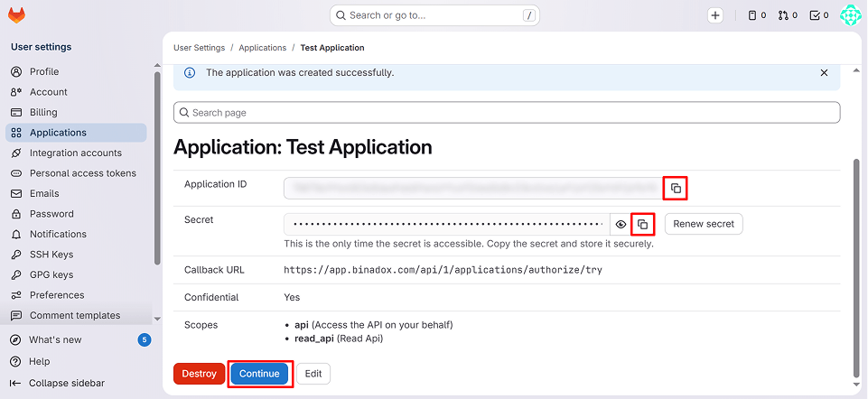Focus the Search or go to field
This screenshot has height=399, width=868.
434,15
